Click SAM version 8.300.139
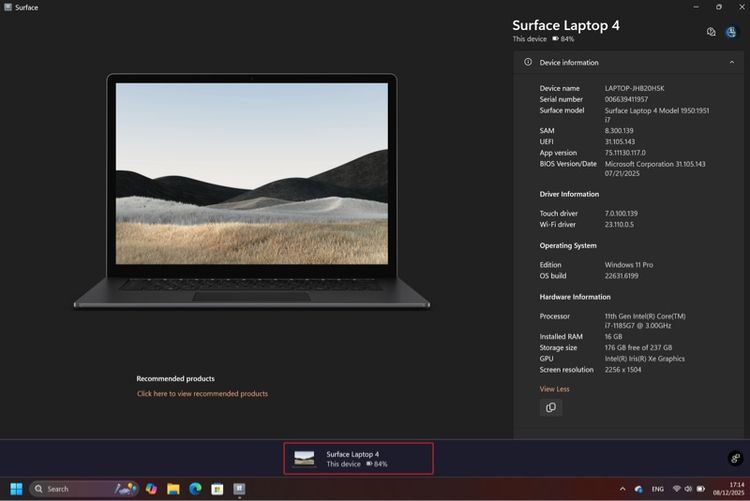750x501 pixels. point(619,131)
